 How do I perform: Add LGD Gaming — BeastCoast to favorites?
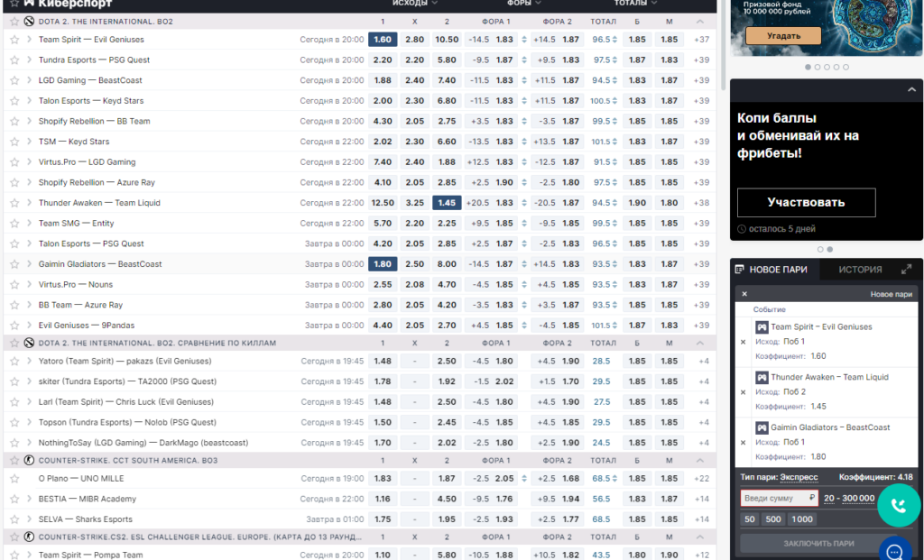click(x=14, y=80)
